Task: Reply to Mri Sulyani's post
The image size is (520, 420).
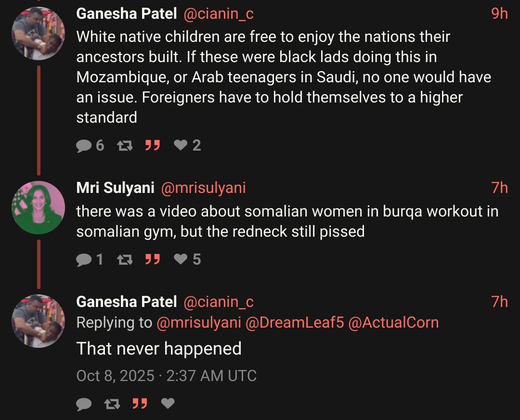Action: pyautogui.click(x=84, y=259)
